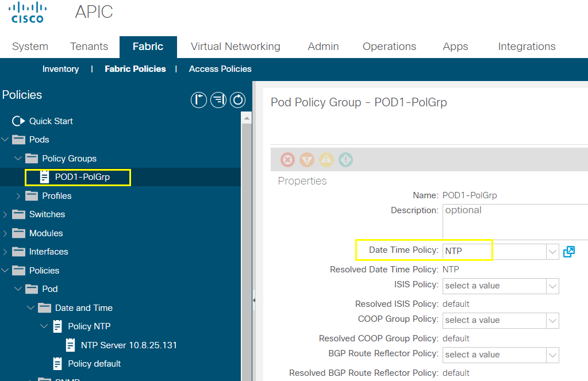Open the Access Policies submenu
588x381 pixels.
220,69
